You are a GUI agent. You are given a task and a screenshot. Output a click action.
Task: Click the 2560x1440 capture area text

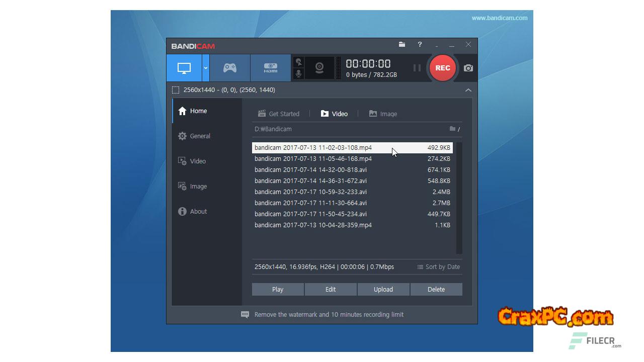coord(229,90)
